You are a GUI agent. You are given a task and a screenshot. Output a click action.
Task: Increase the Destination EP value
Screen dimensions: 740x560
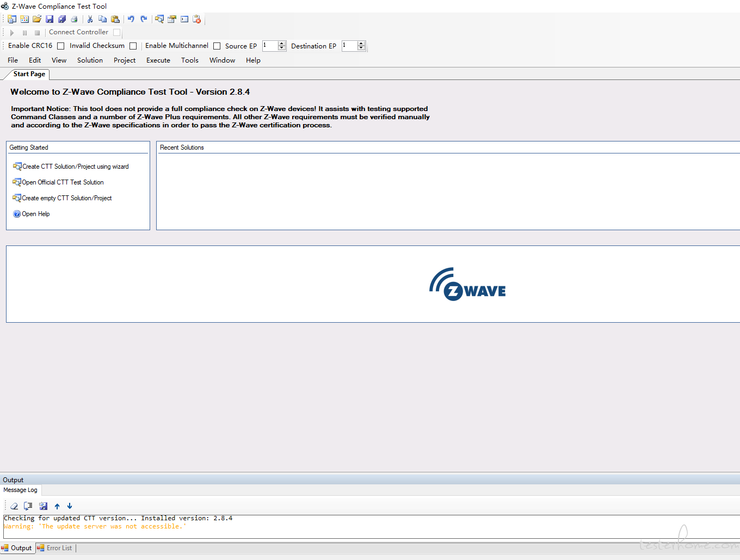click(x=361, y=44)
